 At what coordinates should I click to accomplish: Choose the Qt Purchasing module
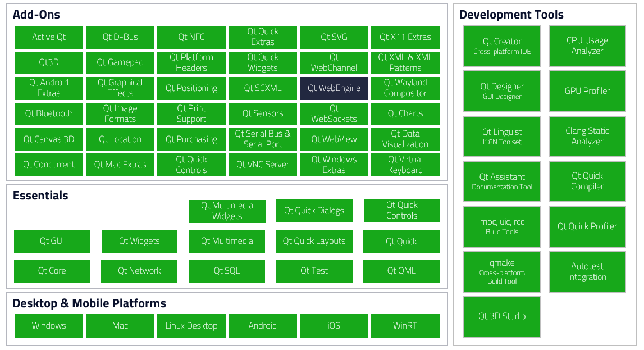tap(191, 139)
